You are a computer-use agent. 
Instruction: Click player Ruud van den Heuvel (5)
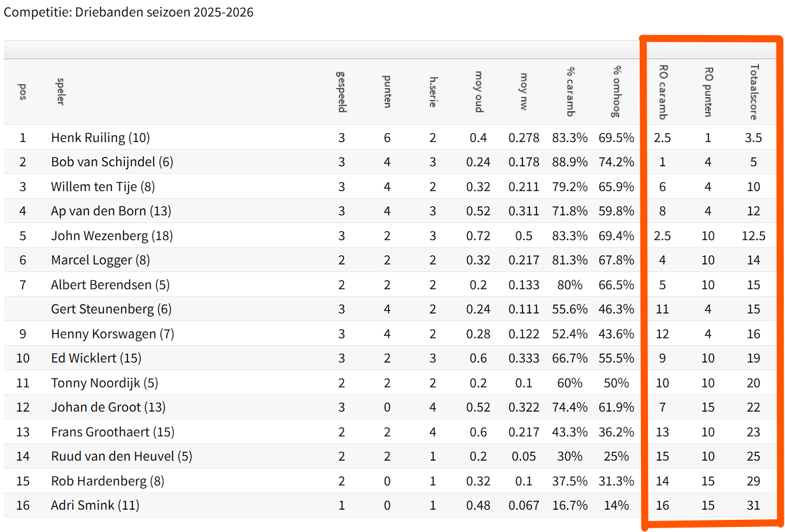pos(122,456)
